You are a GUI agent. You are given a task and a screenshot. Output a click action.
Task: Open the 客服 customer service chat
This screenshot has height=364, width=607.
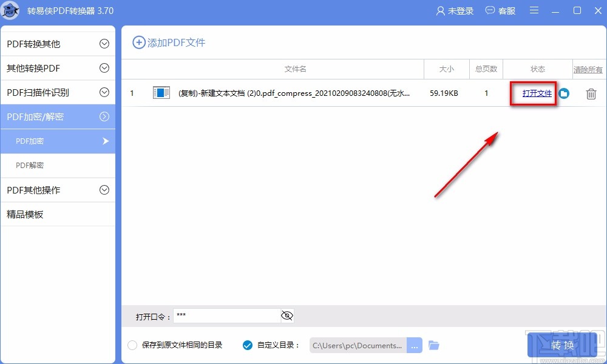click(500, 10)
